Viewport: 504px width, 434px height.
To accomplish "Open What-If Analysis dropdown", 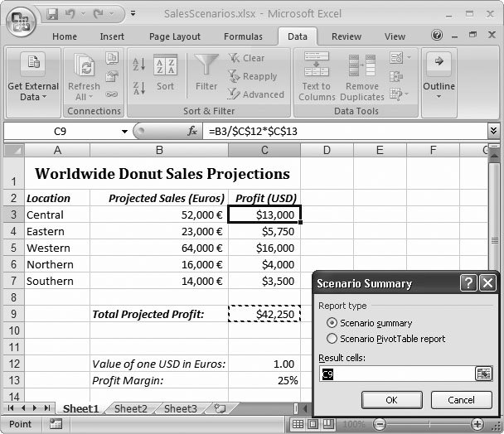I will click(400, 94).
